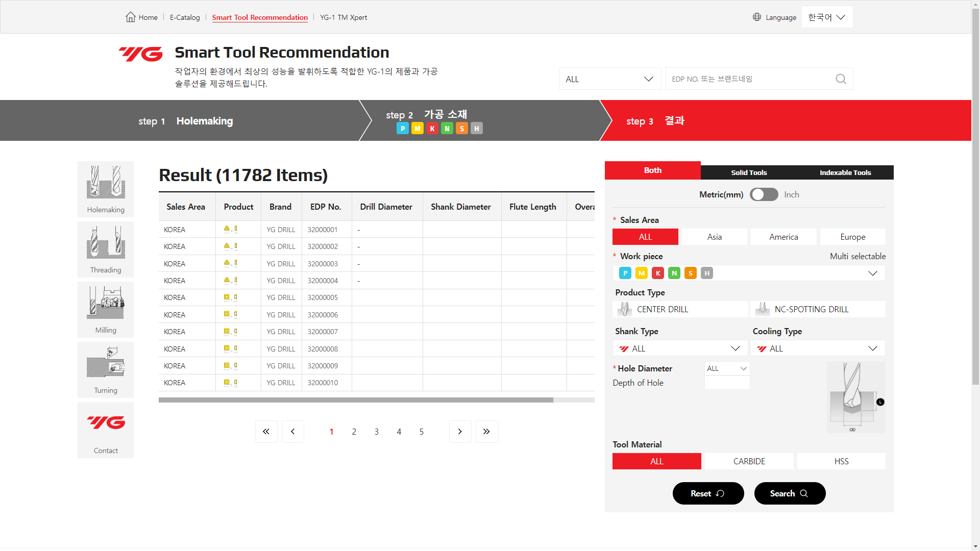Switch to the Solid Tools tab
The height and width of the screenshot is (551, 980).
[749, 172]
